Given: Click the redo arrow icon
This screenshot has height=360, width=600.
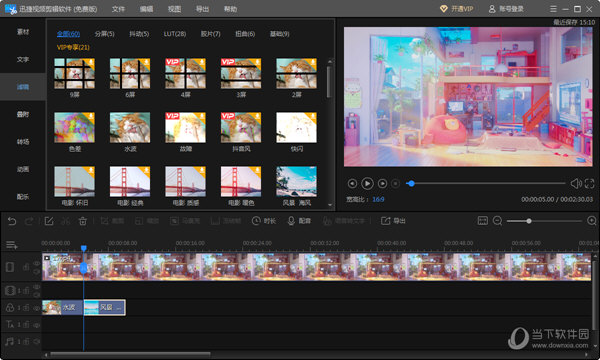Looking at the screenshot, I should [x=29, y=221].
